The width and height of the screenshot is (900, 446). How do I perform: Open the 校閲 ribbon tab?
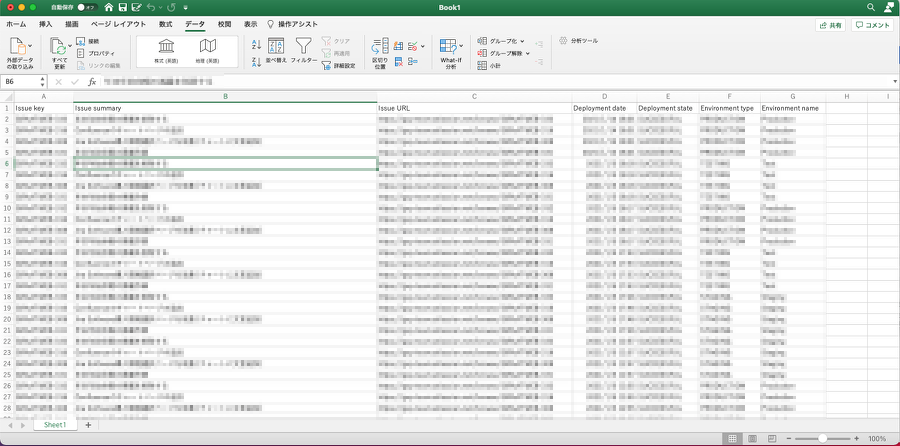pos(224,25)
